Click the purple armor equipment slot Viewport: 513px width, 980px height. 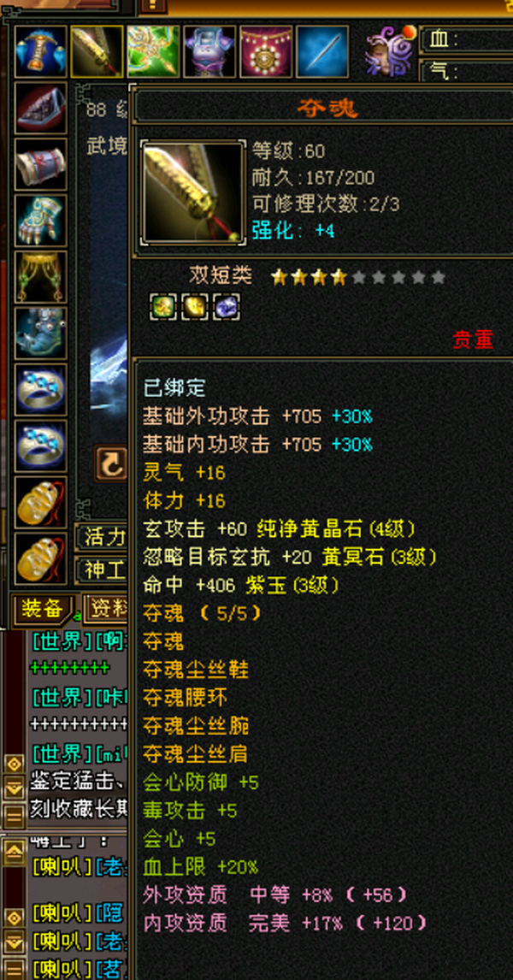coord(209,51)
